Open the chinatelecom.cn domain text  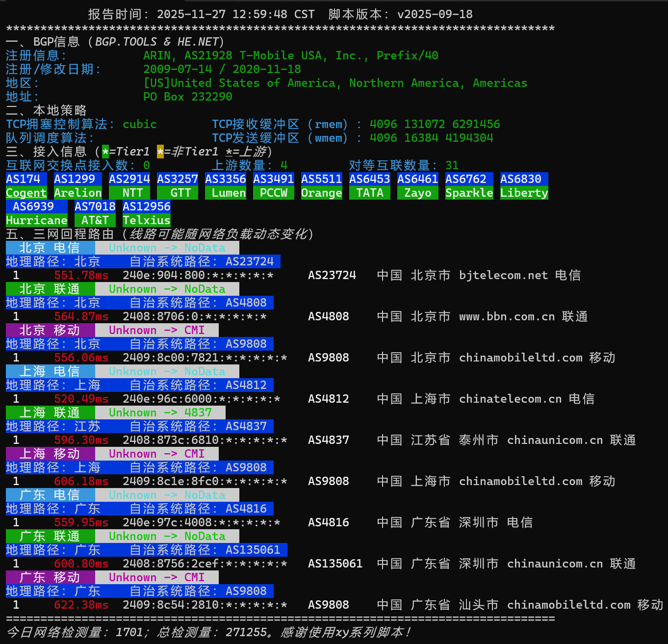(x=510, y=399)
